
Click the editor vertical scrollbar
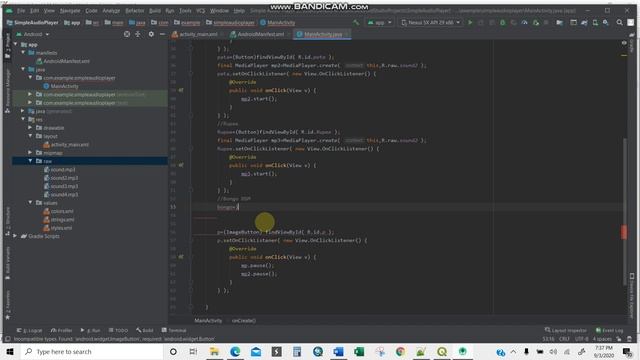point(624,212)
